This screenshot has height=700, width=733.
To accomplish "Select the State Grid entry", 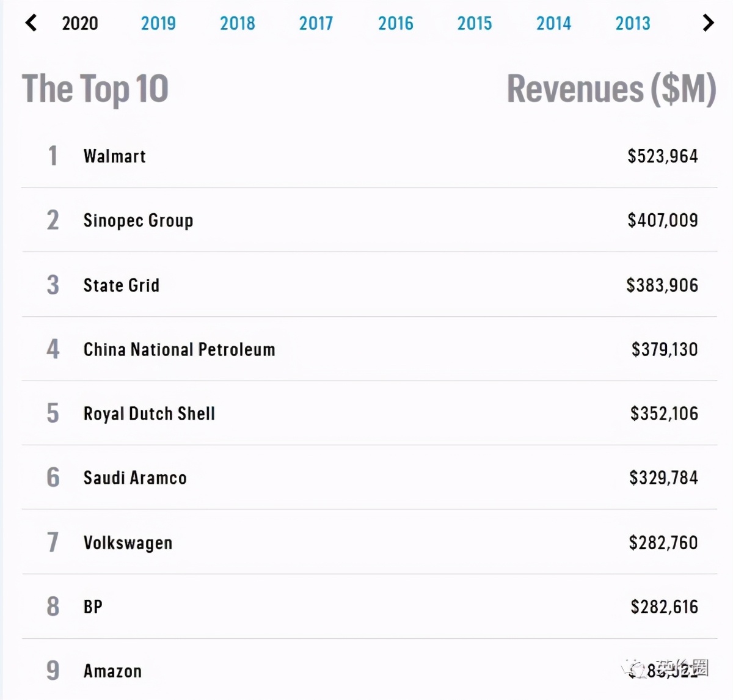I will [121, 285].
